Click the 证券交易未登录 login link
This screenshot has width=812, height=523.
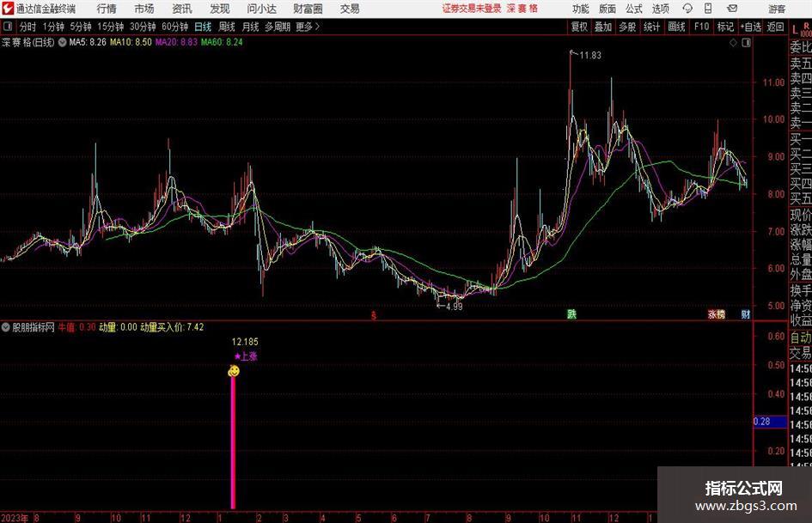tap(472, 9)
